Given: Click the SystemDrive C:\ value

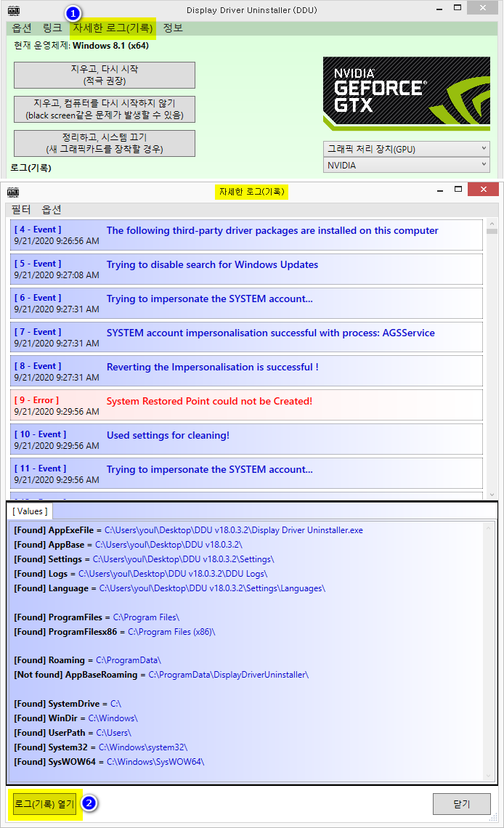Looking at the screenshot, I should (115, 704).
